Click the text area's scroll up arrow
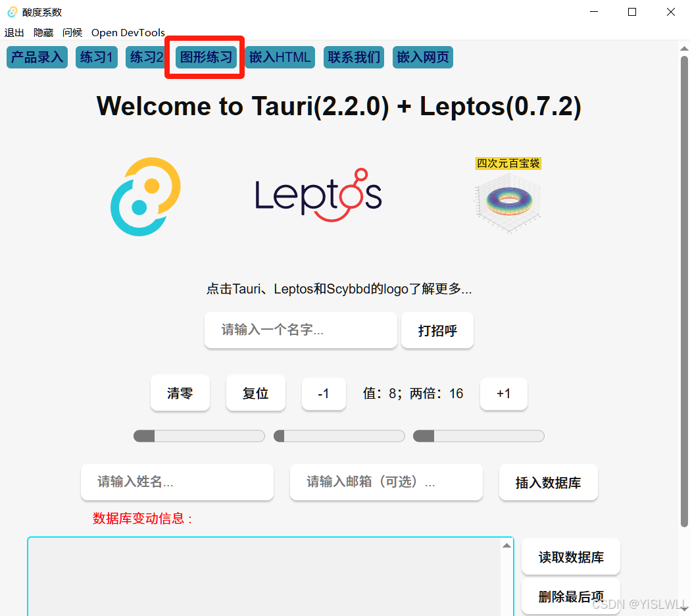This screenshot has width=690, height=616. [507, 546]
